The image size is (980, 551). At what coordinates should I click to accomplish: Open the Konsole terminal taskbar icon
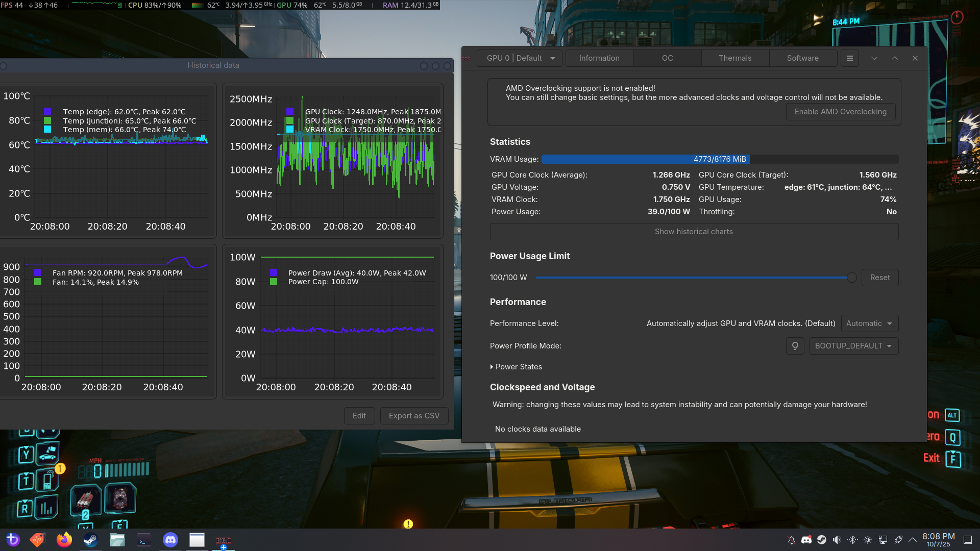144,540
